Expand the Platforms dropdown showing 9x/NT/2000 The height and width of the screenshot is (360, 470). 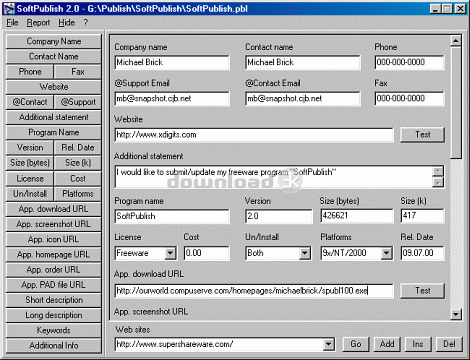point(386,253)
